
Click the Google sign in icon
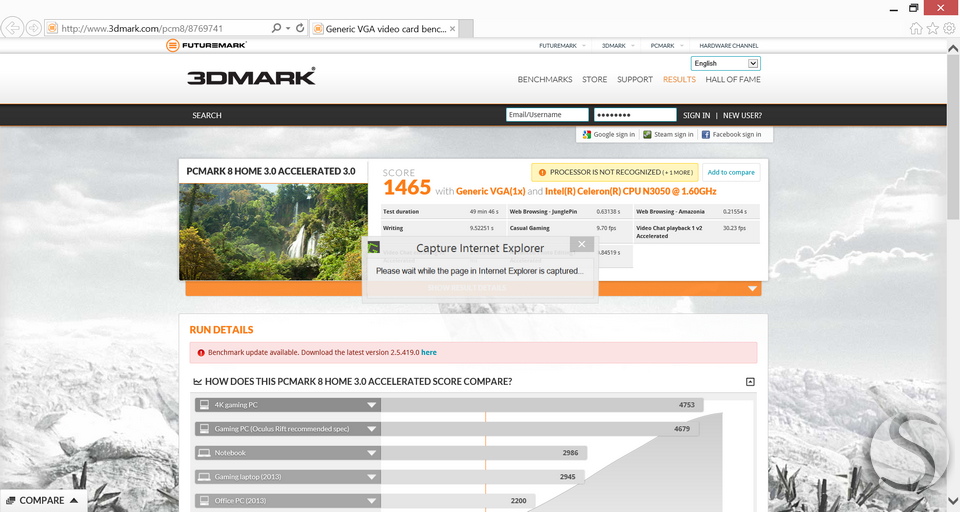pos(587,135)
